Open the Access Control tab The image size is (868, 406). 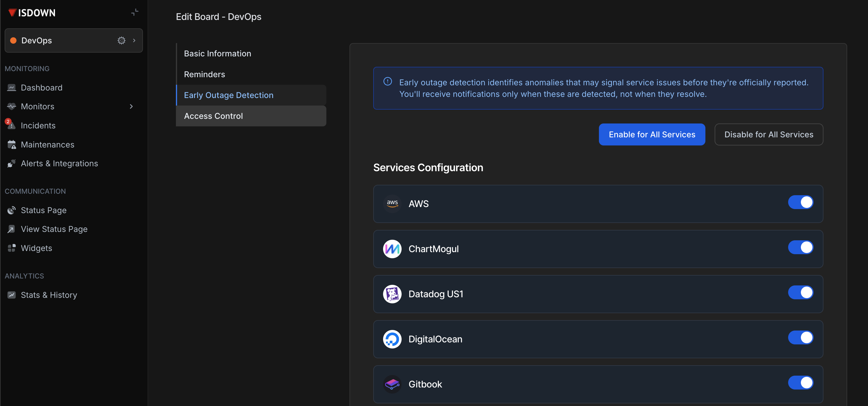click(213, 116)
